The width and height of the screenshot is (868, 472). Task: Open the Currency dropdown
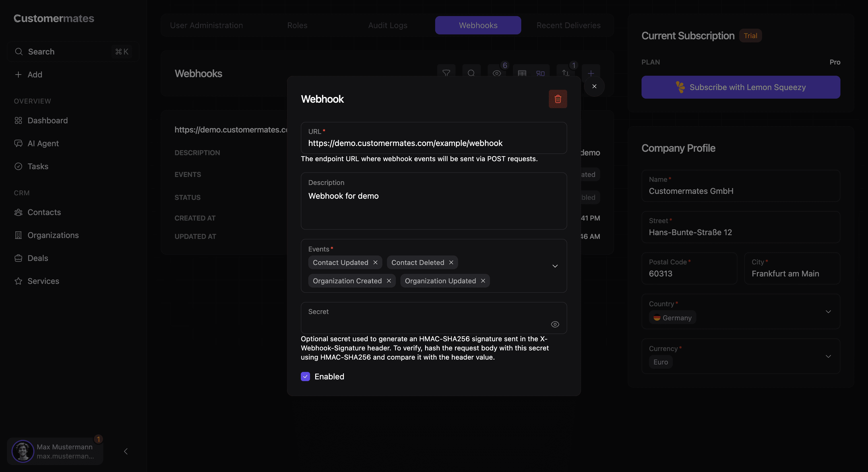828,356
